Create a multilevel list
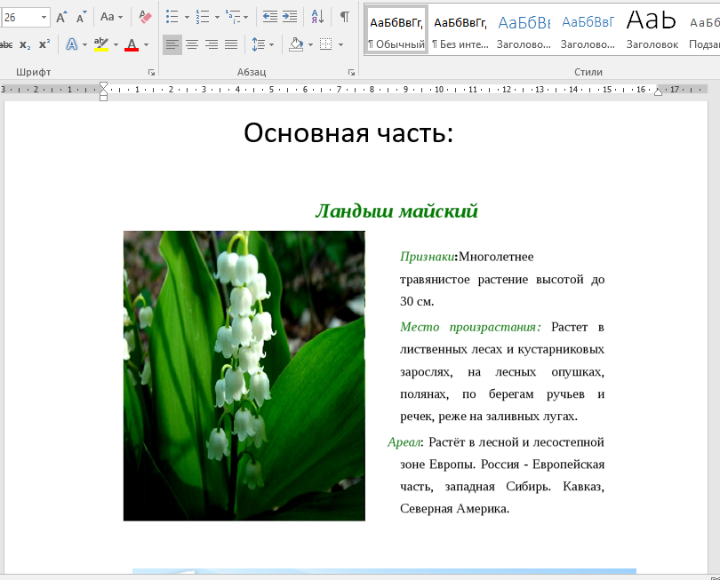The width and height of the screenshot is (728, 580). tap(233, 17)
